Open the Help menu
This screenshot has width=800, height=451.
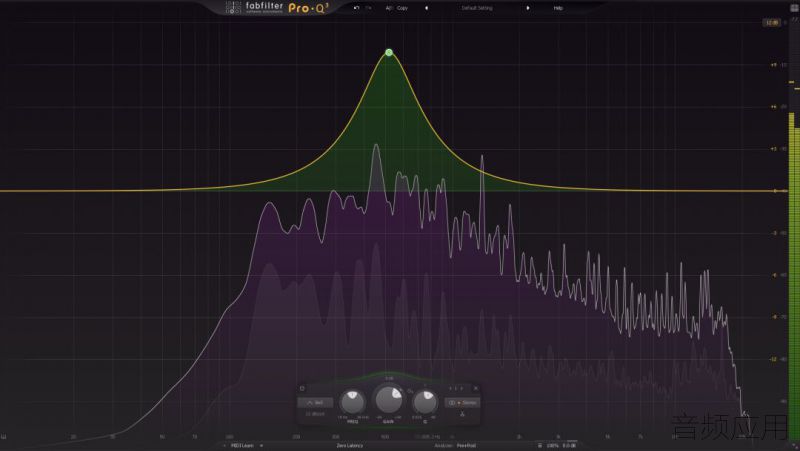pyautogui.click(x=558, y=8)
